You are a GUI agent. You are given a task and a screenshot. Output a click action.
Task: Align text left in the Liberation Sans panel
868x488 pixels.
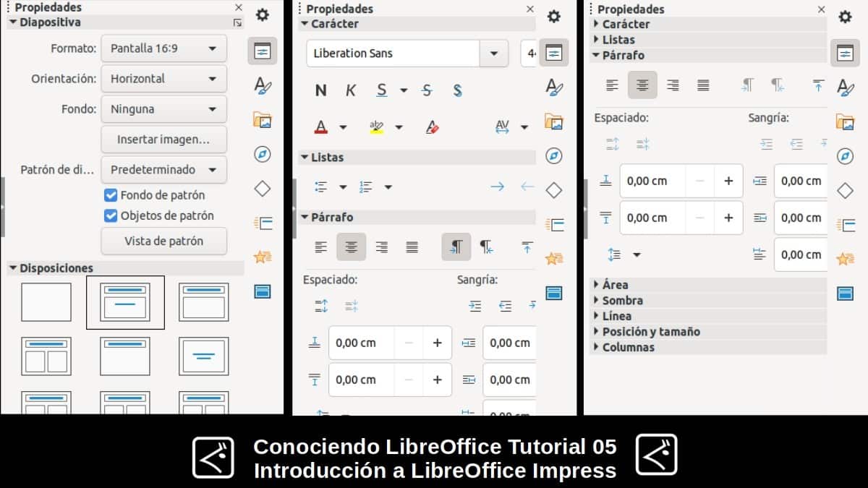[321, 247]
